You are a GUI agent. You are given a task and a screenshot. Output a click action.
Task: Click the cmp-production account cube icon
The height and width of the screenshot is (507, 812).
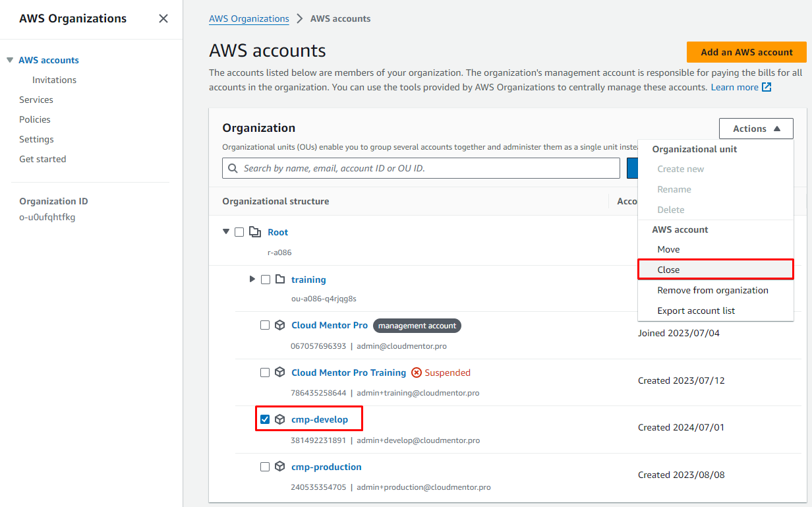[279, 467]
